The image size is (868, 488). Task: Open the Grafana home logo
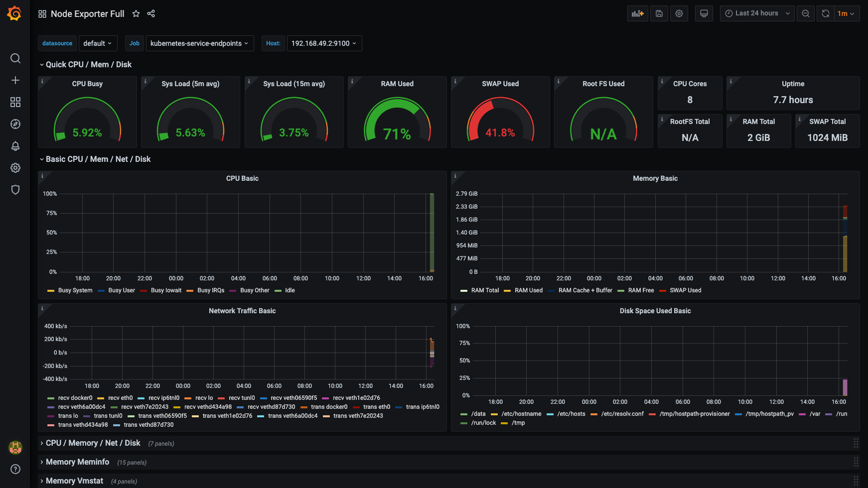coord(14,13)
